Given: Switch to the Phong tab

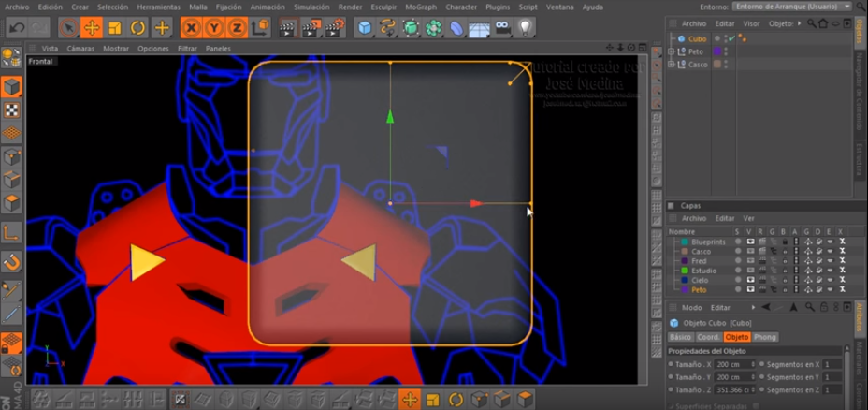Looking at the screenshot, I should pyautogui.click(x=764, y=337).
